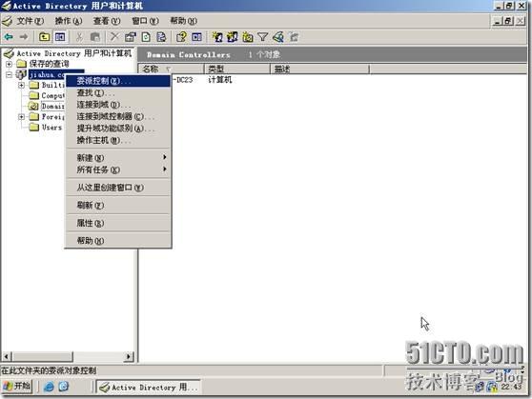This screenshot has height=399, width=532.
Task: Click the action pane toolbar icon right of Help
Action: (196, 36)
